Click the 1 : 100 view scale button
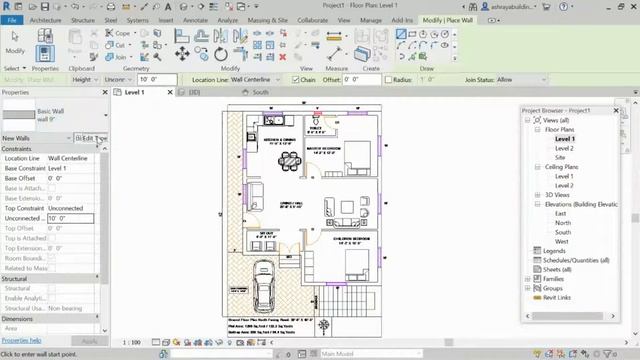 click(132, 342)
